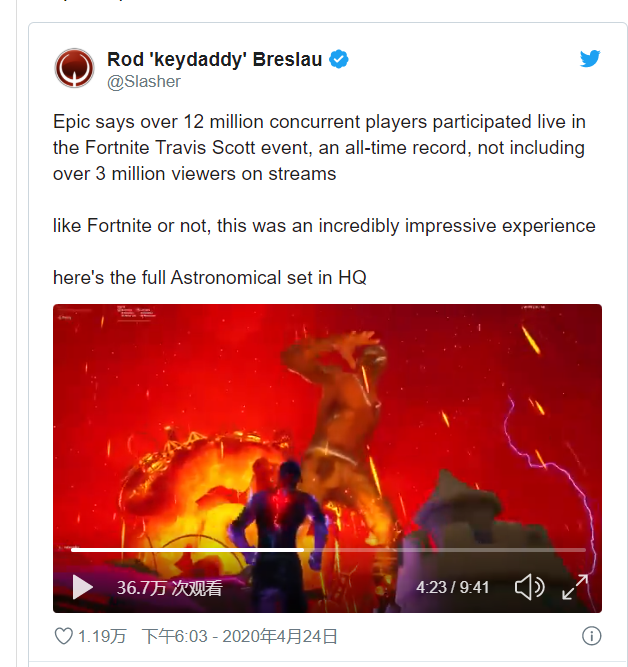This screenshot has width=628, height=667.
Task: Click "here's the full Astronomical set in HQ"
Action: 210,277
